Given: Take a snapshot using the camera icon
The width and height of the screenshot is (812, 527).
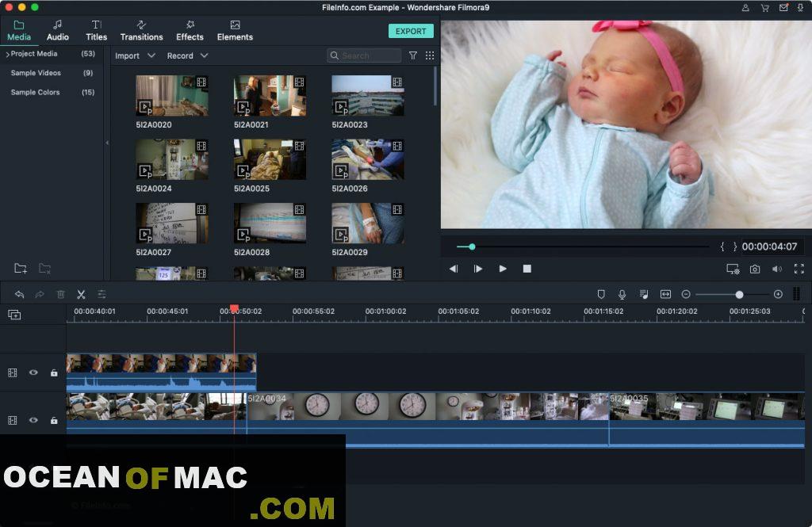Looking at the screenshot, I should click(x=754, y=269).
